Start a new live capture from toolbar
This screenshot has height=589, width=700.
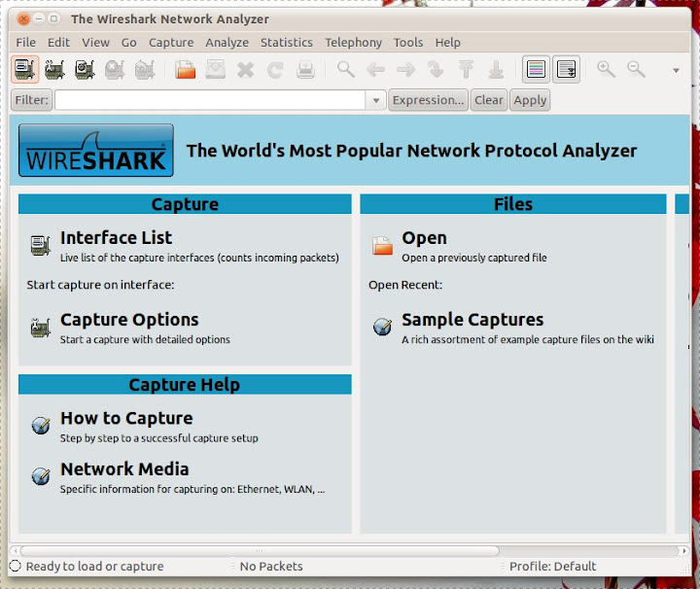click(85, 70)
